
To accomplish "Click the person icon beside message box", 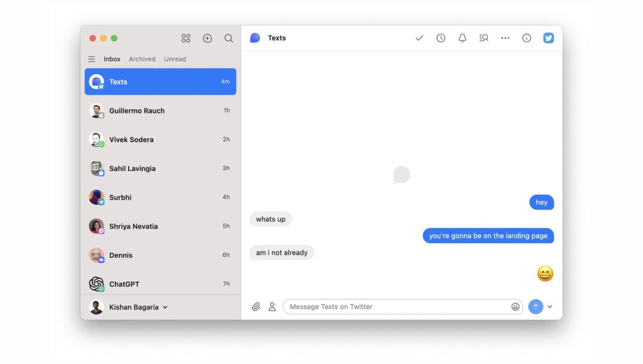I will pyautogui.click(x=272, y=307).
